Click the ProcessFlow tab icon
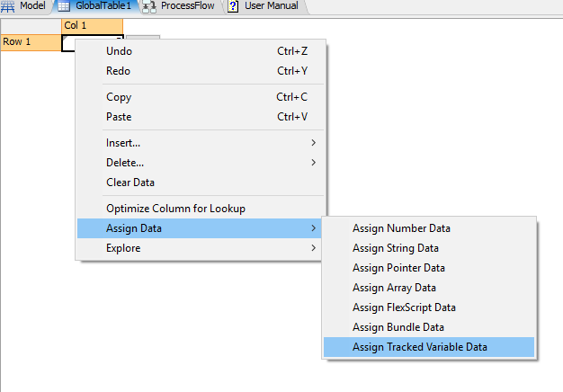 click(150, 6)
